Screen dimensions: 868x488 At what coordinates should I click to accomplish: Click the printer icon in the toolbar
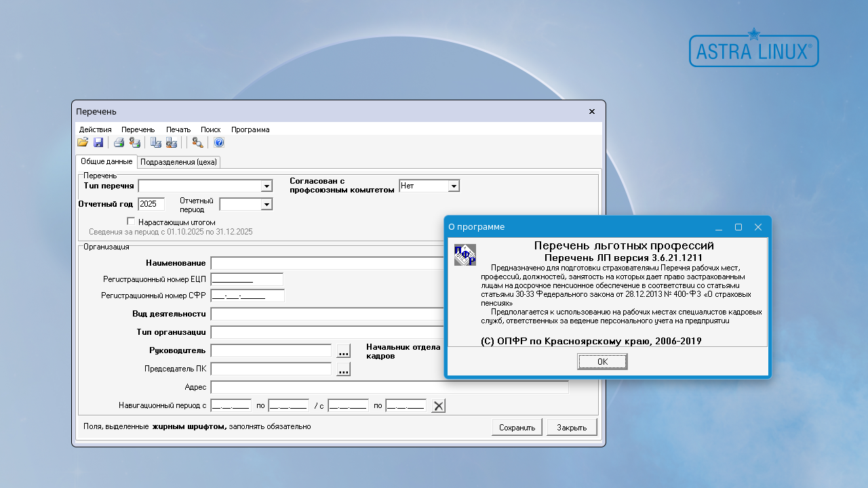click(119, 142)
